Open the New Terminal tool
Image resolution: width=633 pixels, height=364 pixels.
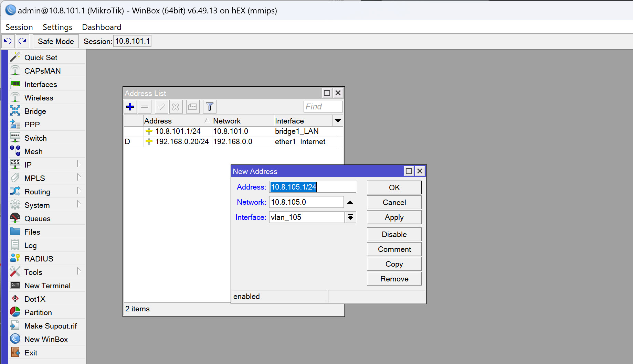click(47, 285)
